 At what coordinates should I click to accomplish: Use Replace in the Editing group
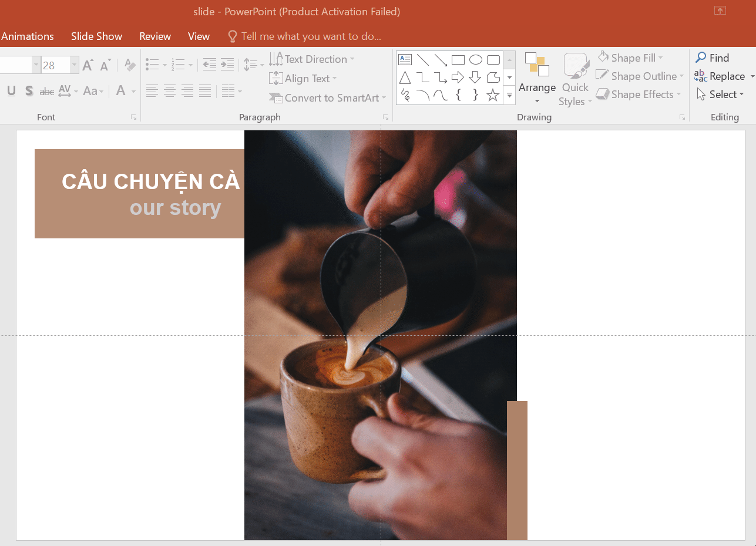[x=722, y=76]
